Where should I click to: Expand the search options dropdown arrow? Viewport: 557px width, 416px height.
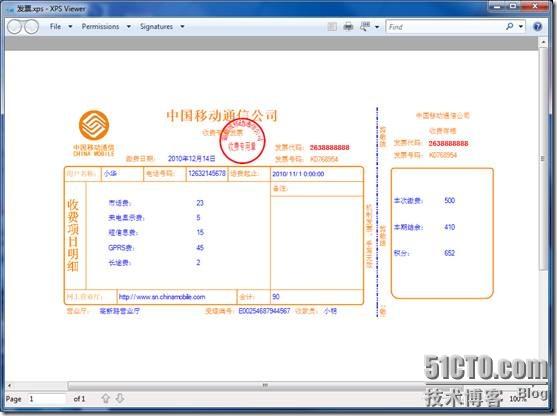point(521,27)
